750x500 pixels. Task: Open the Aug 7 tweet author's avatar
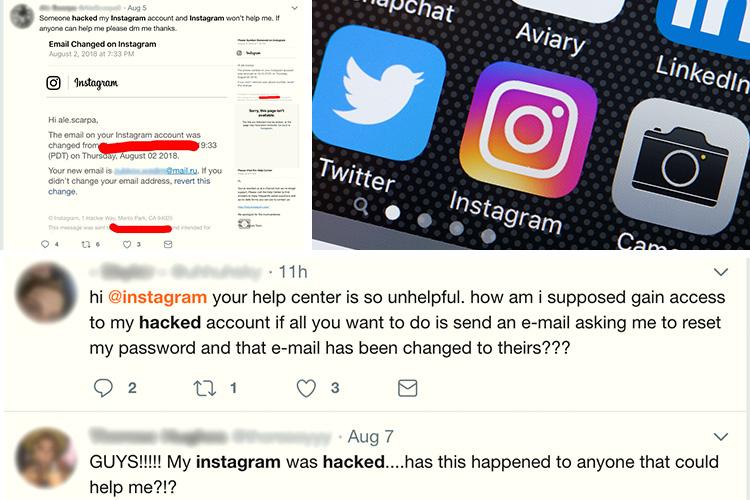pyautogui.click(x=46, y=458)
